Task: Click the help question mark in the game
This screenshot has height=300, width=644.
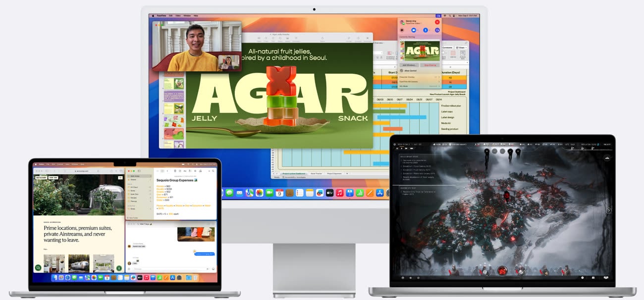Action: (608, 210)
